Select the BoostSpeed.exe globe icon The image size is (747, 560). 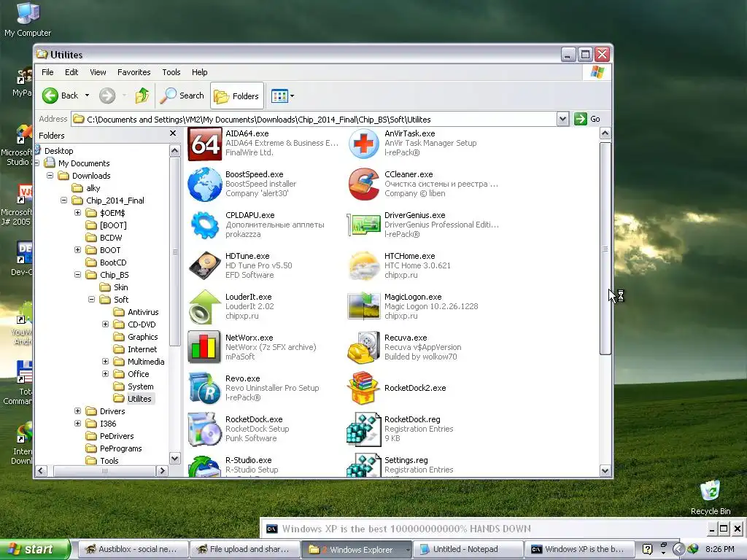tap(205, 184)
